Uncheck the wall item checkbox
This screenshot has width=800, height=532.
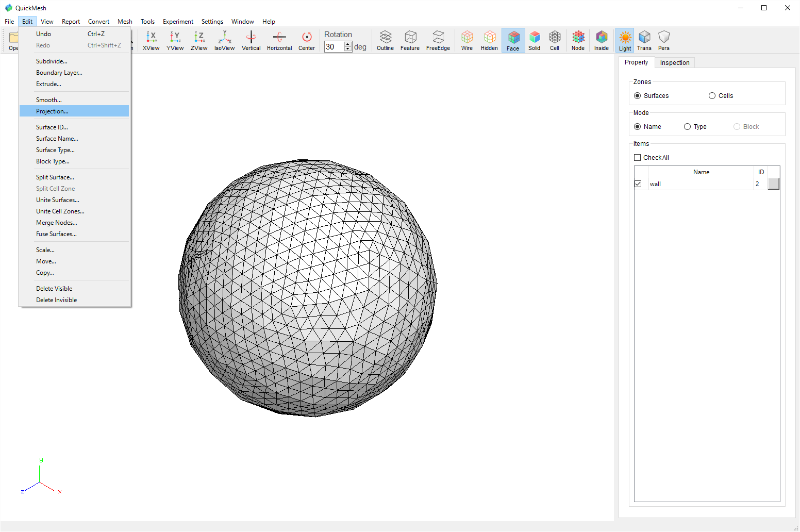[638, 184]
